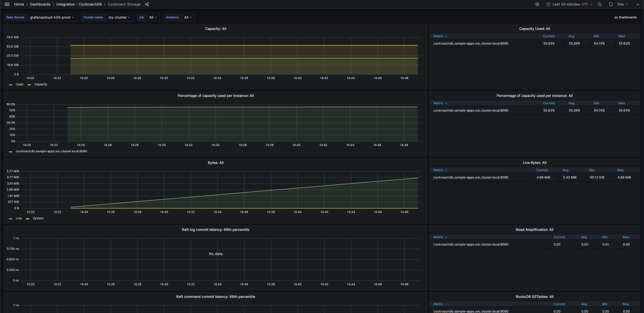Expand the Cluster name my-cluster dropdown
The image size is (644, 313).
coord(119,17)
